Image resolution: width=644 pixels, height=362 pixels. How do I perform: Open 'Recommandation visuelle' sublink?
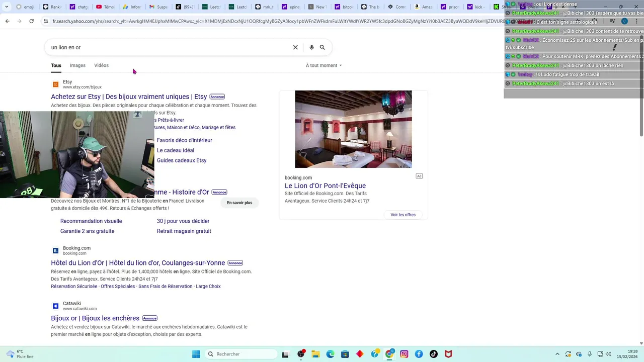pyautogui.click(x=91, y=221)
